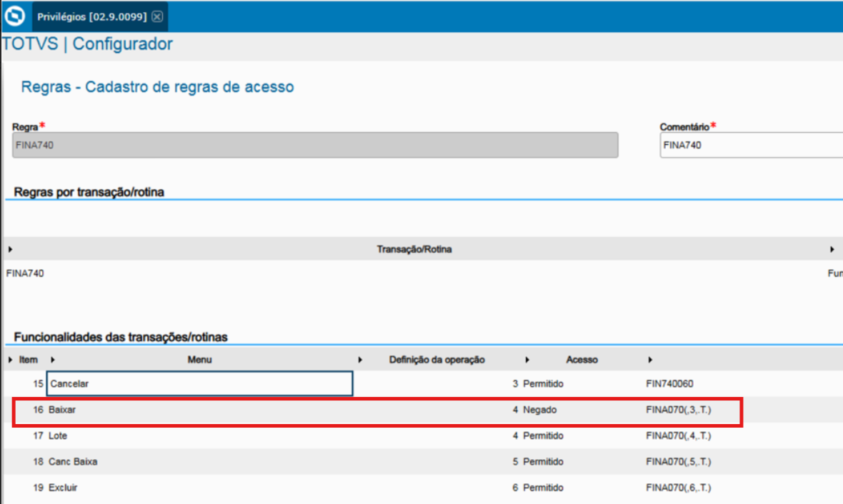Click the Definição da operação column header
The height and width of the screenshot is (504, 843).
pos(437,360)
